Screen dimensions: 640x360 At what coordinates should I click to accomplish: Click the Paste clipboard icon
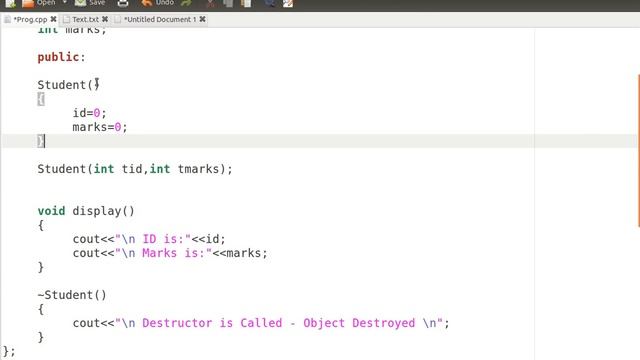(246, 3)
